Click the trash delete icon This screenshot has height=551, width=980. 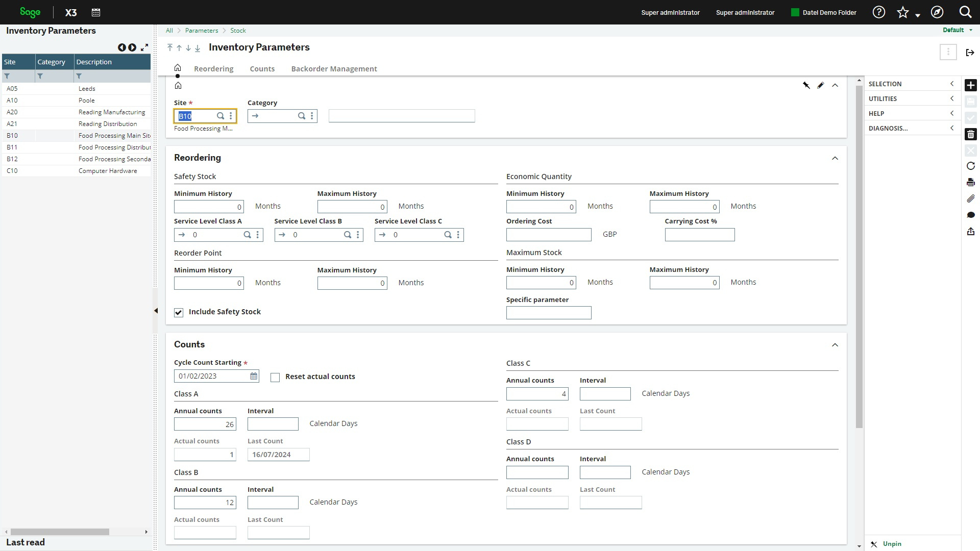[970, 134]
